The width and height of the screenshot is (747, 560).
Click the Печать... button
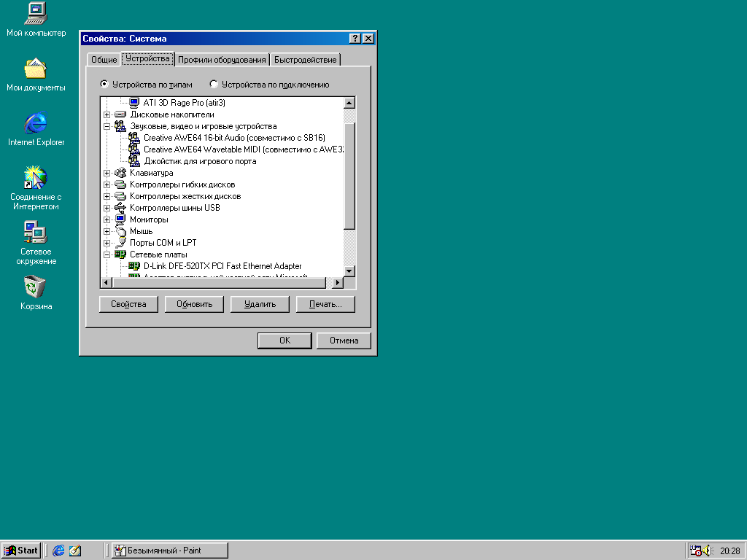point(325,304)
